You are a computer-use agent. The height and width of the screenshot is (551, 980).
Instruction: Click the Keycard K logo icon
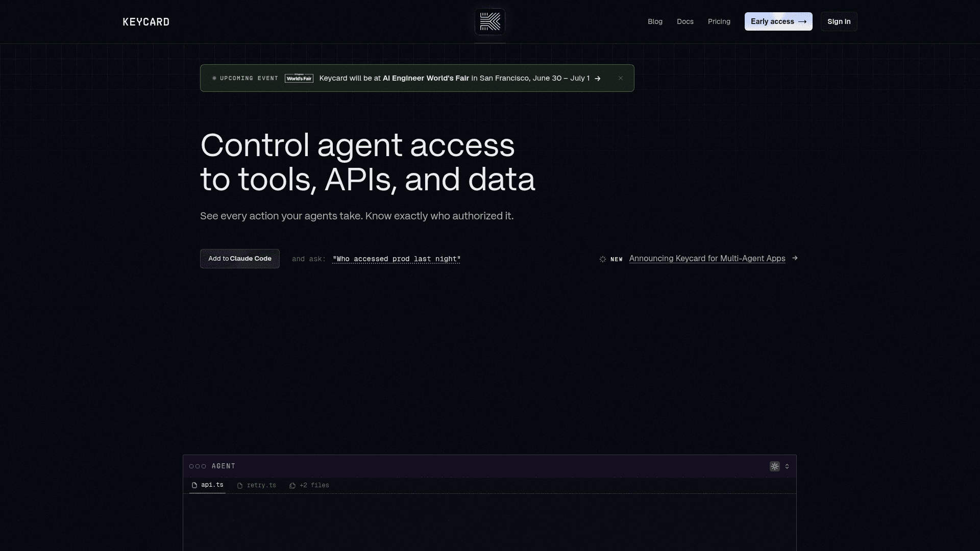click(490, 22)
